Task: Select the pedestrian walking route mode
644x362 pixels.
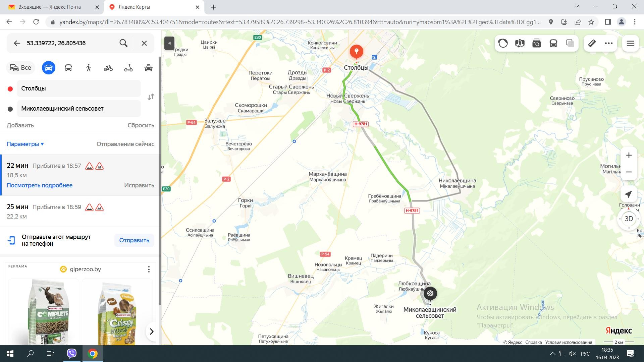Action: click(x=89, y=68)
